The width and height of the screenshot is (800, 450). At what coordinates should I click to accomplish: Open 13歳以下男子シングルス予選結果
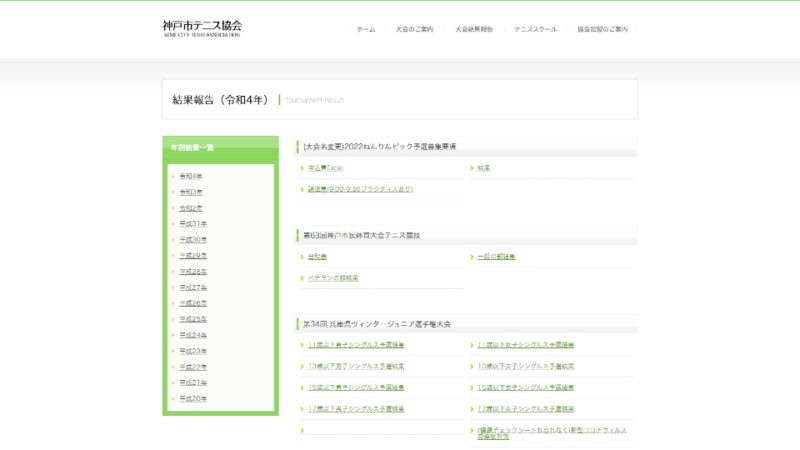click(x=356, y=366)
